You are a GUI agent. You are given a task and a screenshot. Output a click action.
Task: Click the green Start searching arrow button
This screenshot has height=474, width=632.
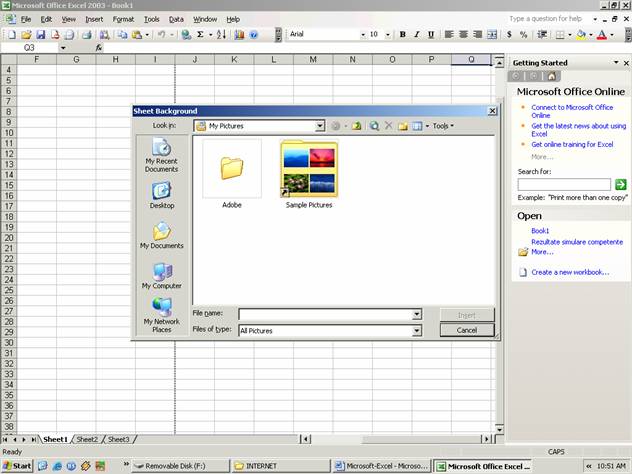[x=621, y=185]
